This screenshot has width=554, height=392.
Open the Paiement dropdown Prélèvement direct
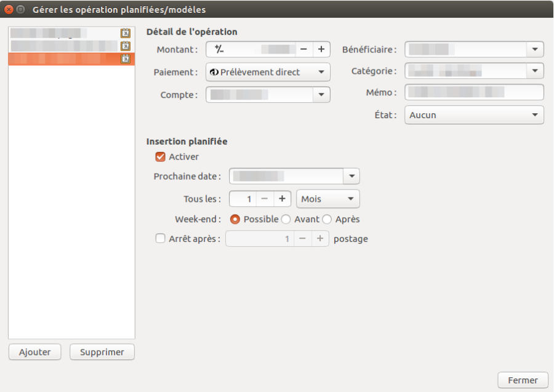point(268,72)
